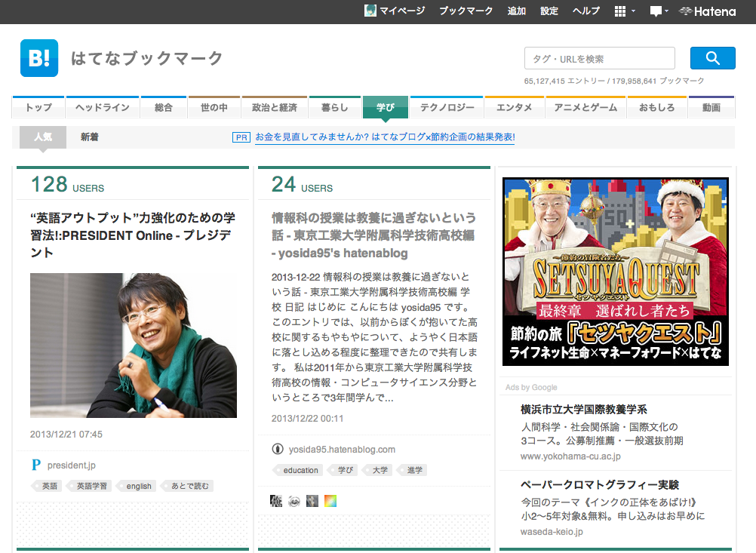Click the Hatena logo in top bar
This screenshot has height=553, width=756.
(707, 11)
